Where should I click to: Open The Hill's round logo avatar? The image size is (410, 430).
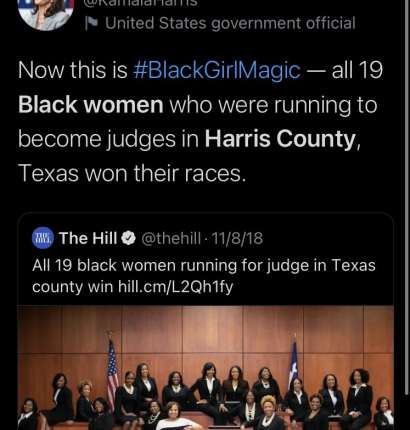43,238
